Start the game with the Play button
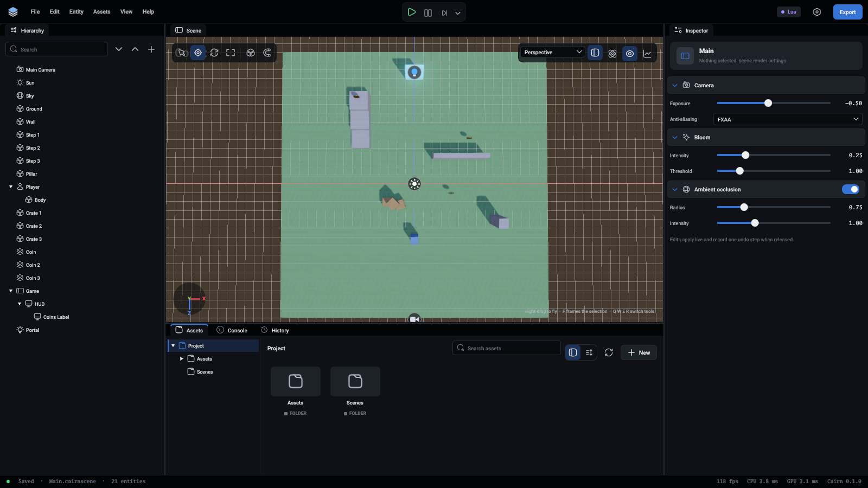 click(x=412, y=12)
